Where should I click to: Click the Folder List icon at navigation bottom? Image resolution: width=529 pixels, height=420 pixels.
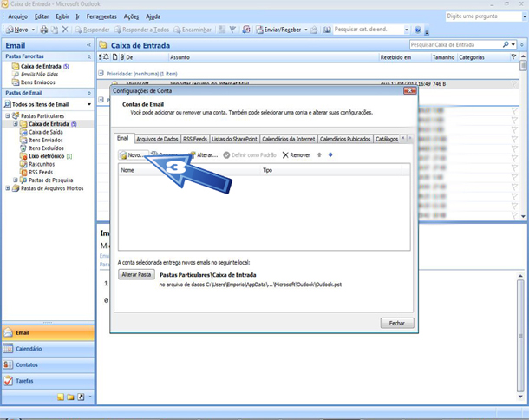(x=70, y=397)
